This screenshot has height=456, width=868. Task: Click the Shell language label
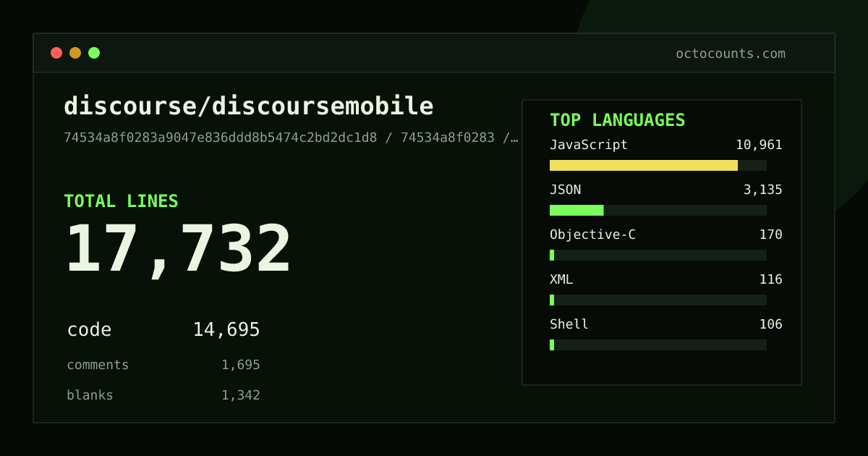(569, 324)
